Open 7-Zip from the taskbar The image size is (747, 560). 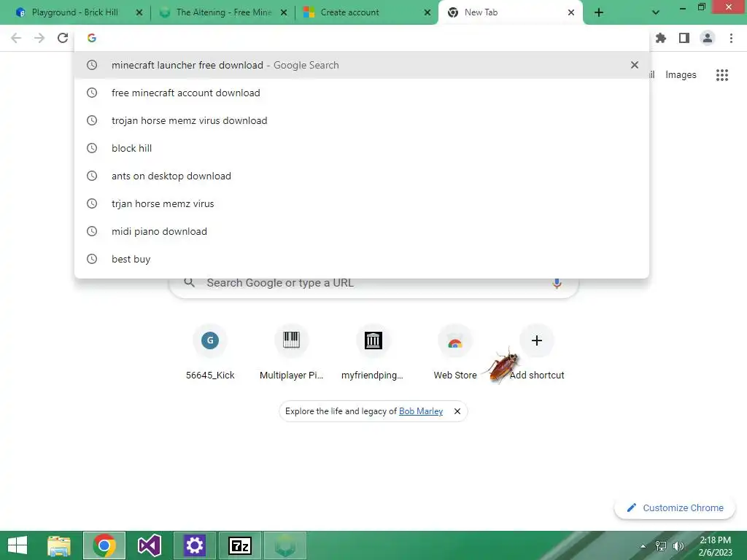(x=239, y=545)
